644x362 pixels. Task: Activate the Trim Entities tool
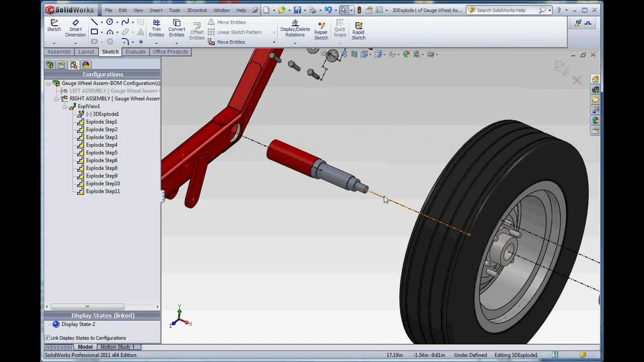(156, 28)
